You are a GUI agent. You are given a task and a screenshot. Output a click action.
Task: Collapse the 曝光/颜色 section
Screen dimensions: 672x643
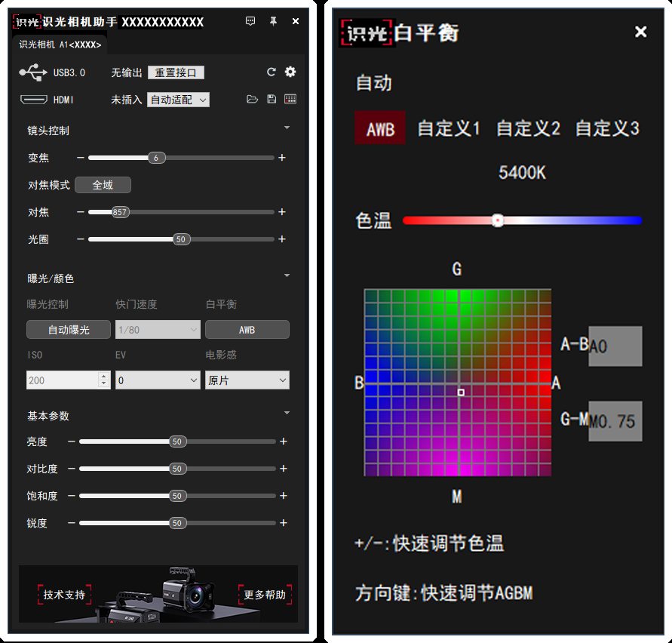(x=287, y=275)
